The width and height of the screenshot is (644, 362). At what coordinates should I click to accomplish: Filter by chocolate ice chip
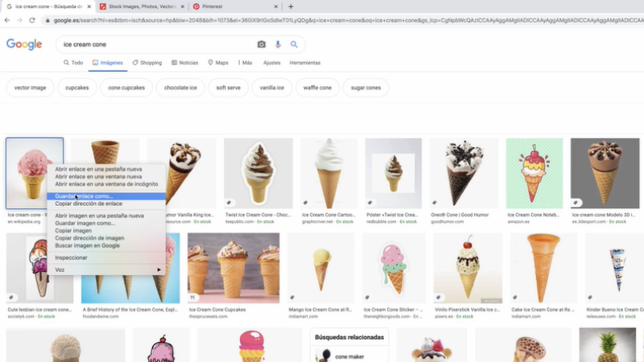[x=180, y=88]
